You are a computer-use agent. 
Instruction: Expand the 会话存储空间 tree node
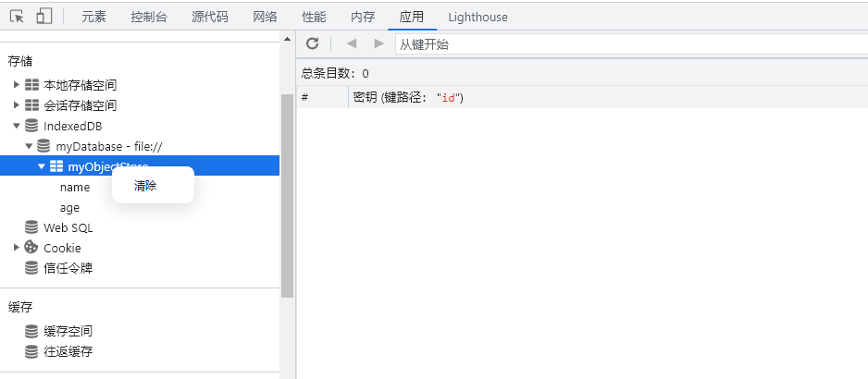17,104
